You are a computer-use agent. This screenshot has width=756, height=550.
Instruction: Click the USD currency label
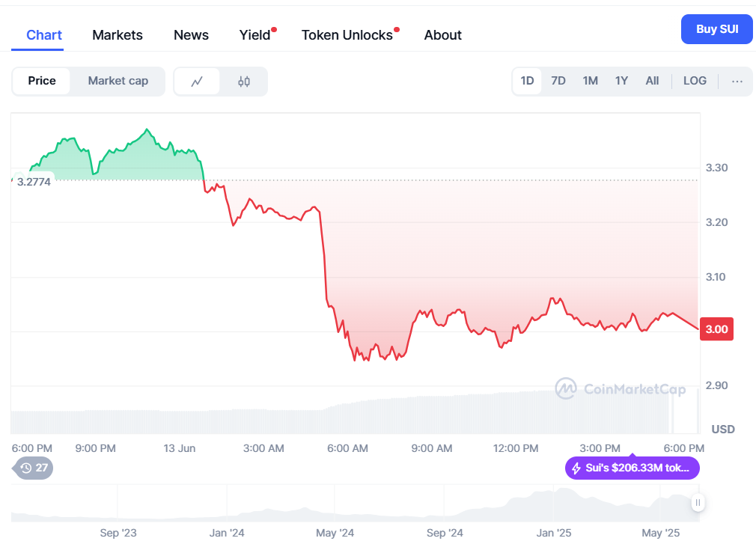(x=723, y=429)
